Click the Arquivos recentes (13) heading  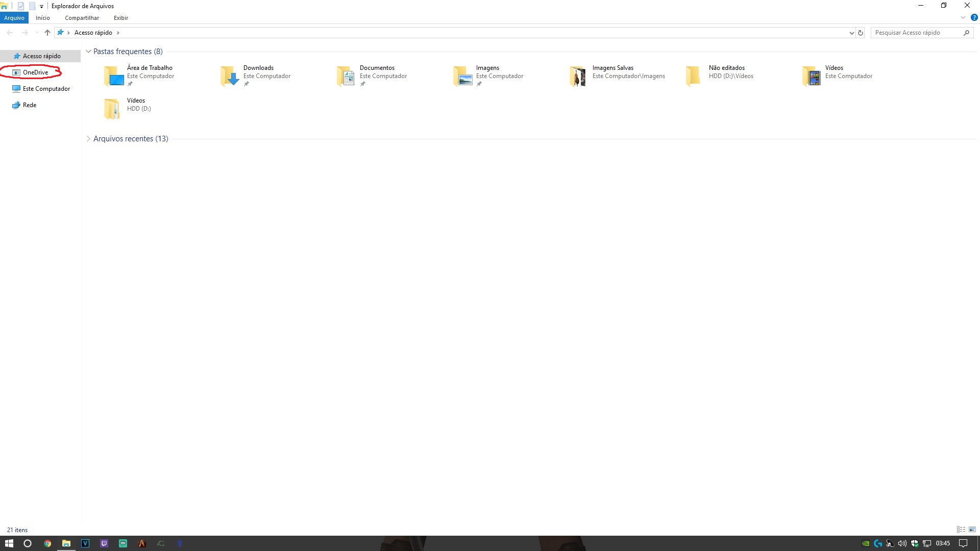[131, 139]
